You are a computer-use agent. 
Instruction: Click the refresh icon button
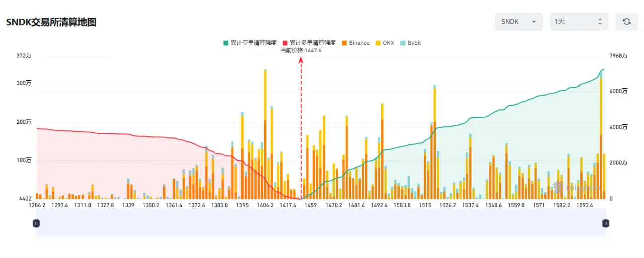627,22
